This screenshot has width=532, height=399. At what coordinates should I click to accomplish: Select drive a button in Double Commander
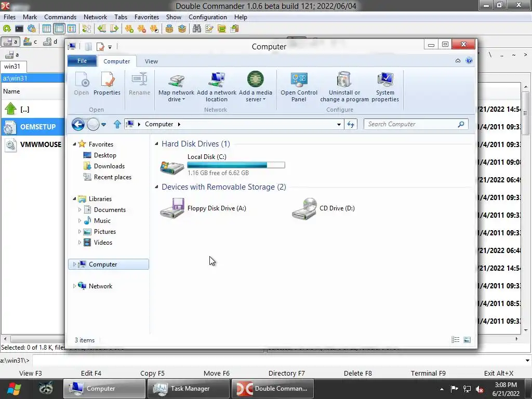pos(10,42)
